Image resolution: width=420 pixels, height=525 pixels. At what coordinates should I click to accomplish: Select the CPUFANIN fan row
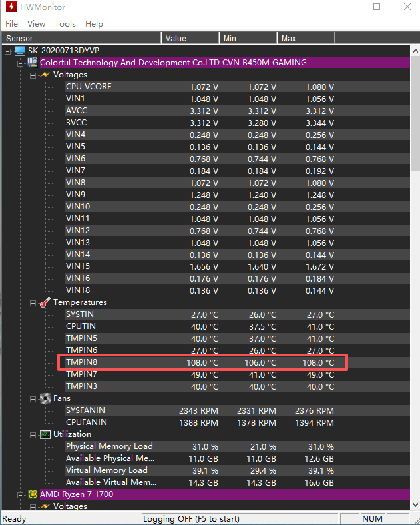click(x=238, y=422)
